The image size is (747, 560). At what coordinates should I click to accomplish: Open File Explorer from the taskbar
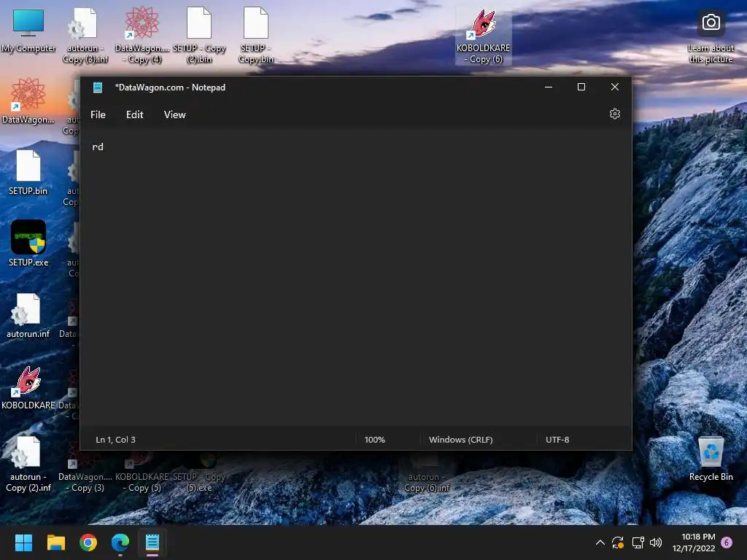(x=55, y=542)
